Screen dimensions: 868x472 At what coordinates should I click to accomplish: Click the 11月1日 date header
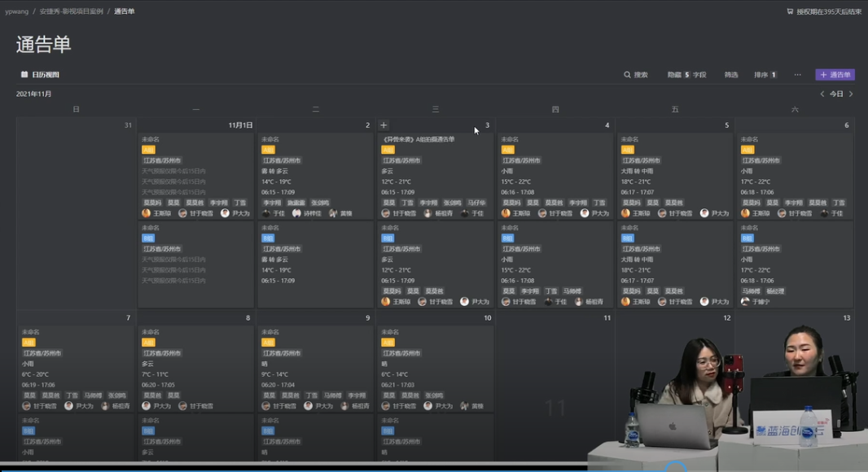coord(240,125)
